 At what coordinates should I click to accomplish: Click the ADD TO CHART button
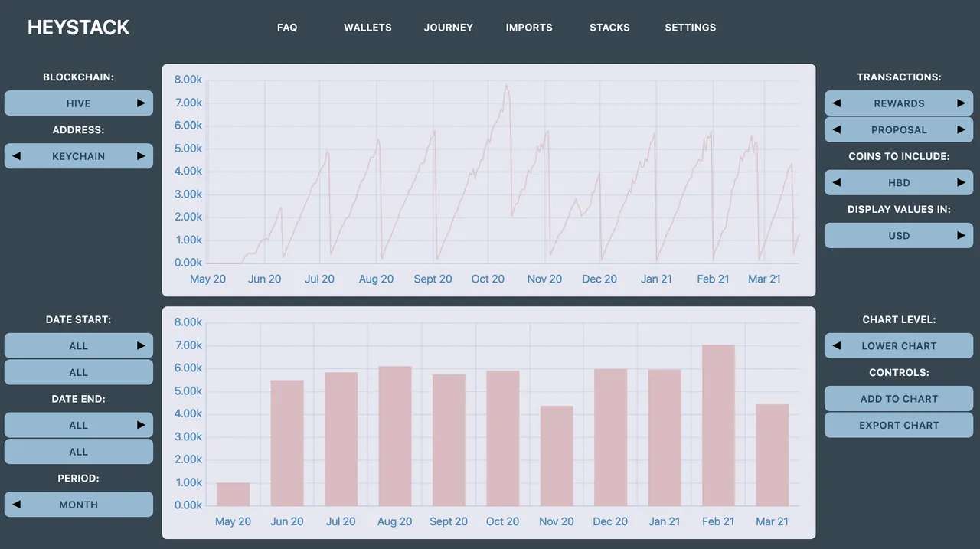pos(899,399)
